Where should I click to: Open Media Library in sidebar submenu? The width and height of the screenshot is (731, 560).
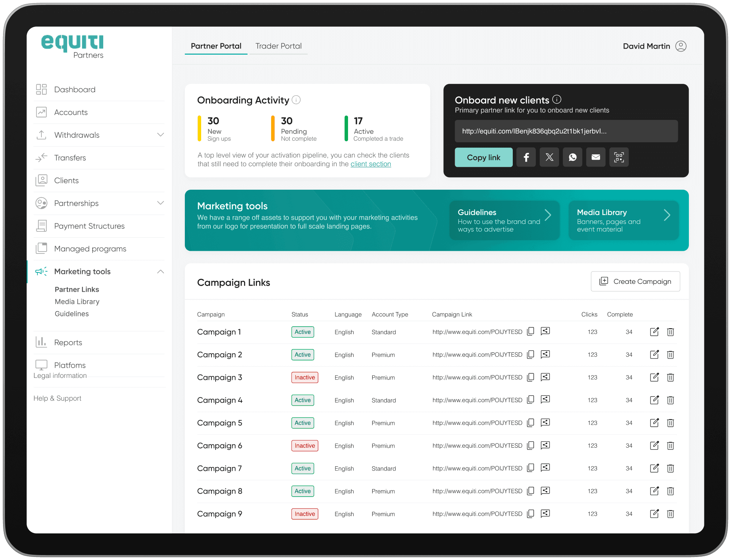click(x=77, y=302)
